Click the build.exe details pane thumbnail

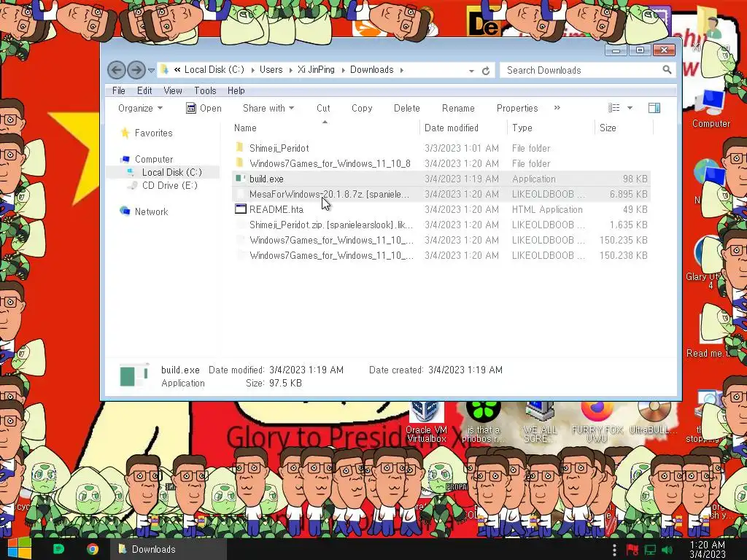tap(134, 376)
